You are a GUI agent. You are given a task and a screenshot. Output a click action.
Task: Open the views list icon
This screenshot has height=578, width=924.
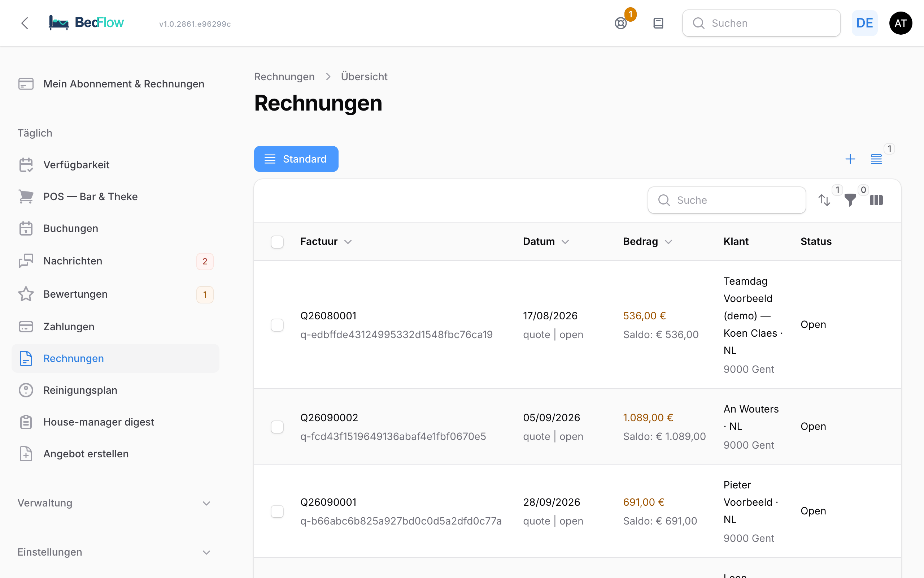[876, 159]
